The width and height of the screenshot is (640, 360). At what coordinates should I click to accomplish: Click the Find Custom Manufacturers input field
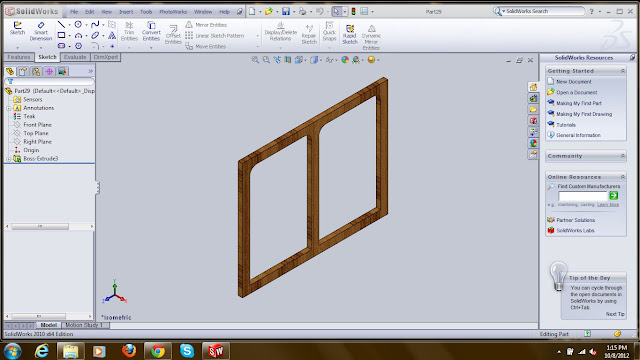[583, 196]
